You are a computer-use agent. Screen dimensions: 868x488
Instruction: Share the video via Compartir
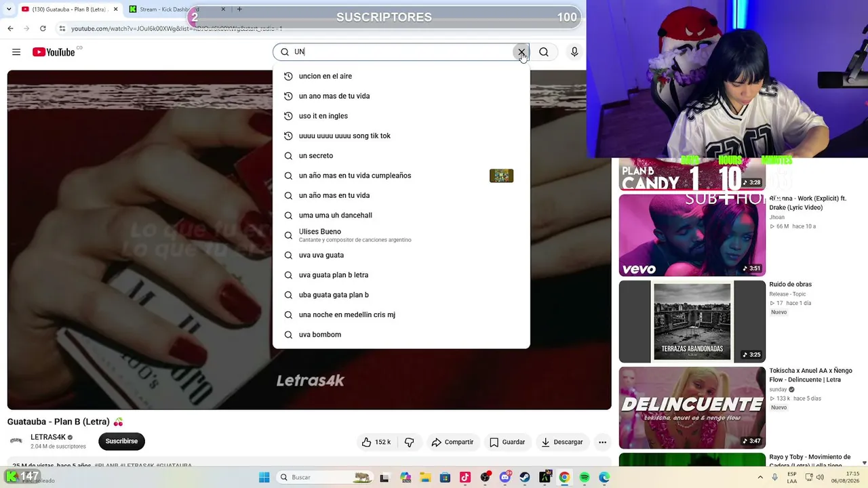pyautogui.click(x=452, y=442)
